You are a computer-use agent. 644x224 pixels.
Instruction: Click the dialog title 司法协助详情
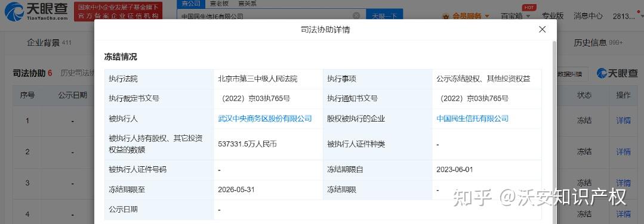325,30
